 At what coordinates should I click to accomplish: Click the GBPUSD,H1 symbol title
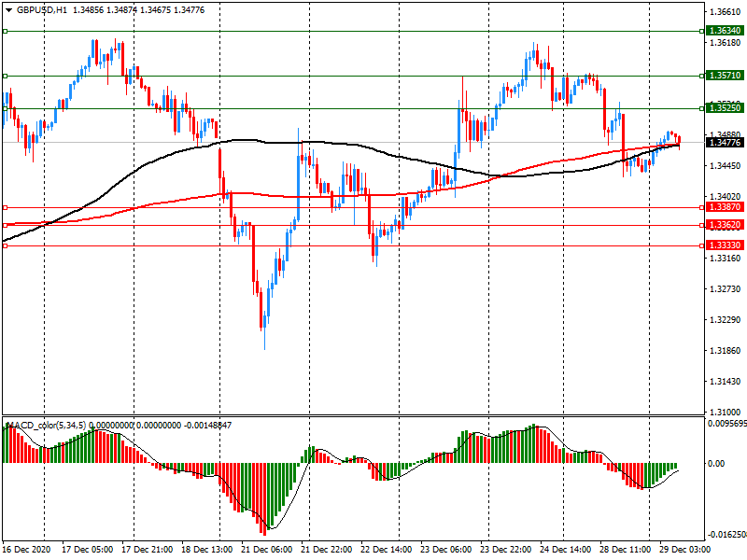[42, 10]
